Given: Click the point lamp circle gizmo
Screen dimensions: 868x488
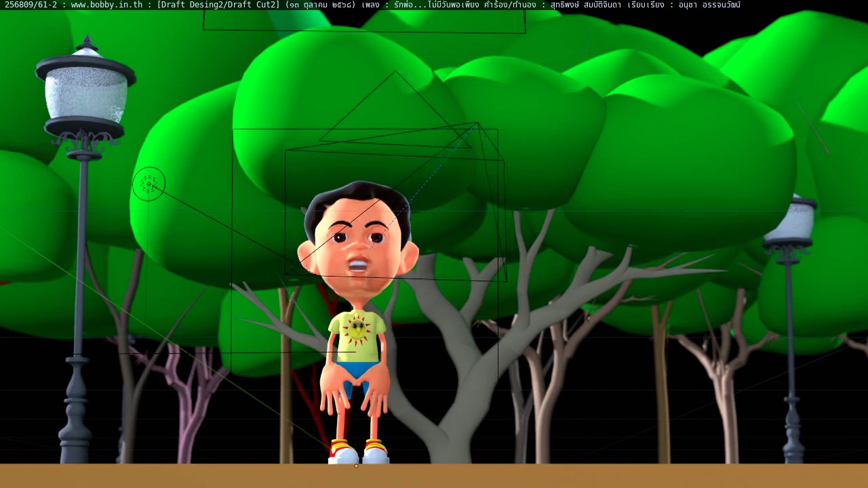Looking at the screenshot, I should [149, 184].
